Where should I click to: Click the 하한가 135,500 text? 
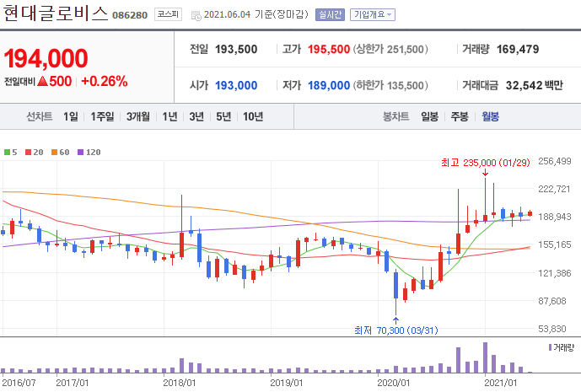(x=390, y=86)
